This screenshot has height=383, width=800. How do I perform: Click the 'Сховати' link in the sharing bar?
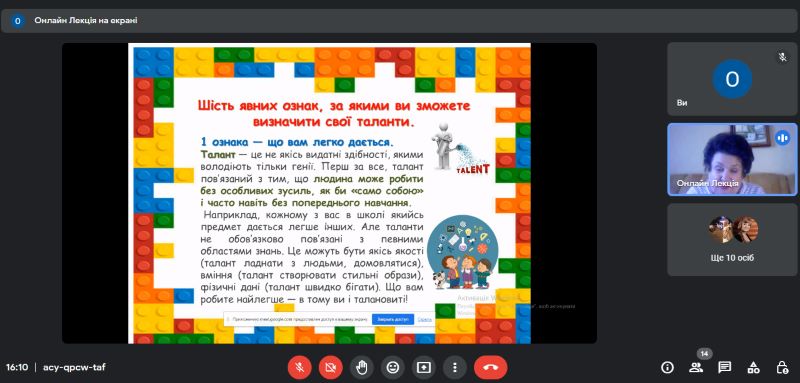(424, 319)
